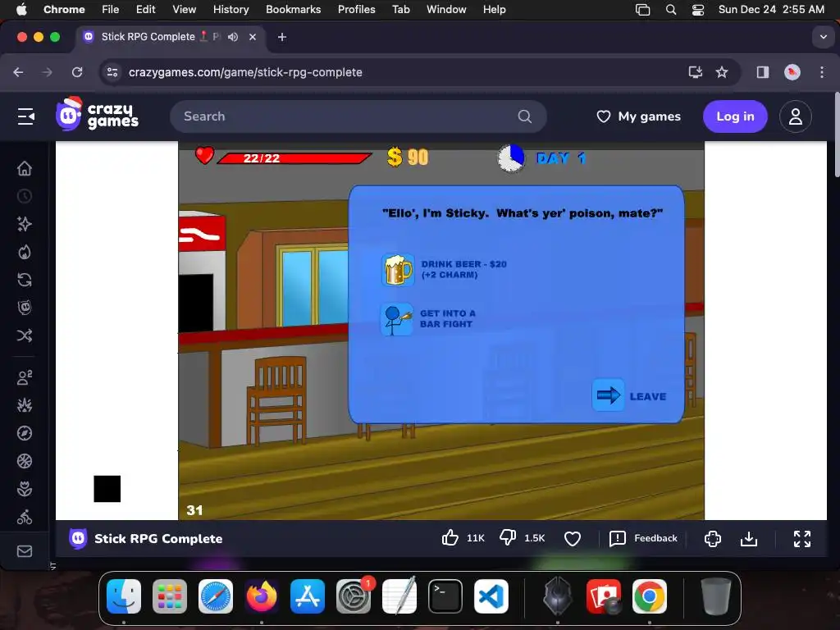840x630 pixels.
Task: Collapse the sidebar with hamburger menu icon
Action: click(x=25, y=116)
